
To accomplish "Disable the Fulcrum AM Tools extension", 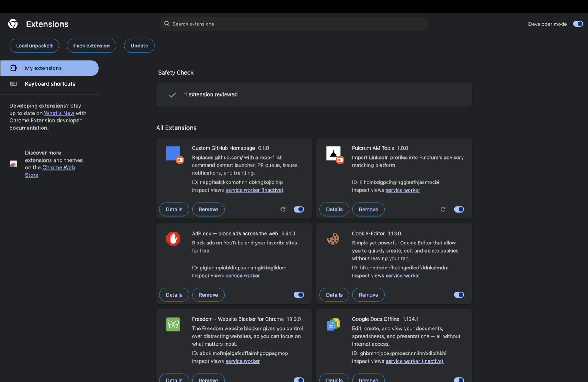I will point(459,209).
